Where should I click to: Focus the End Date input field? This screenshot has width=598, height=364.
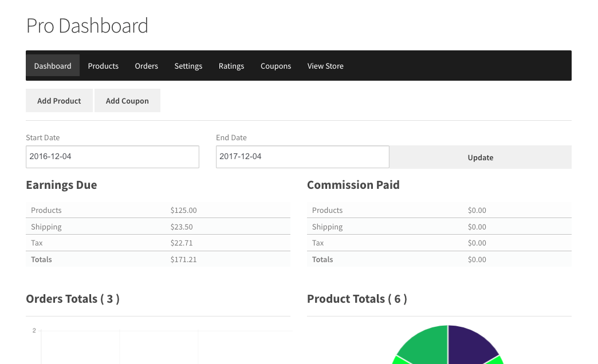(302, 157)
